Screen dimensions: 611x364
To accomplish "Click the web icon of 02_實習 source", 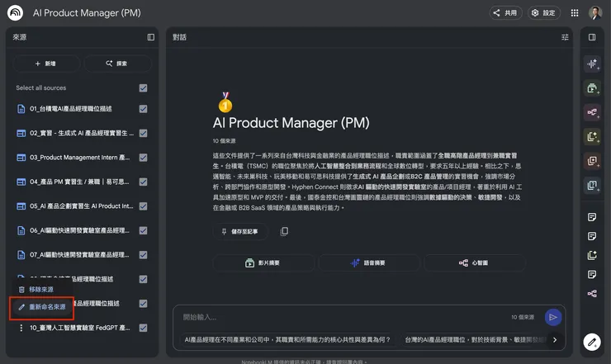I will pyautogui.click(x=21, y=133).
